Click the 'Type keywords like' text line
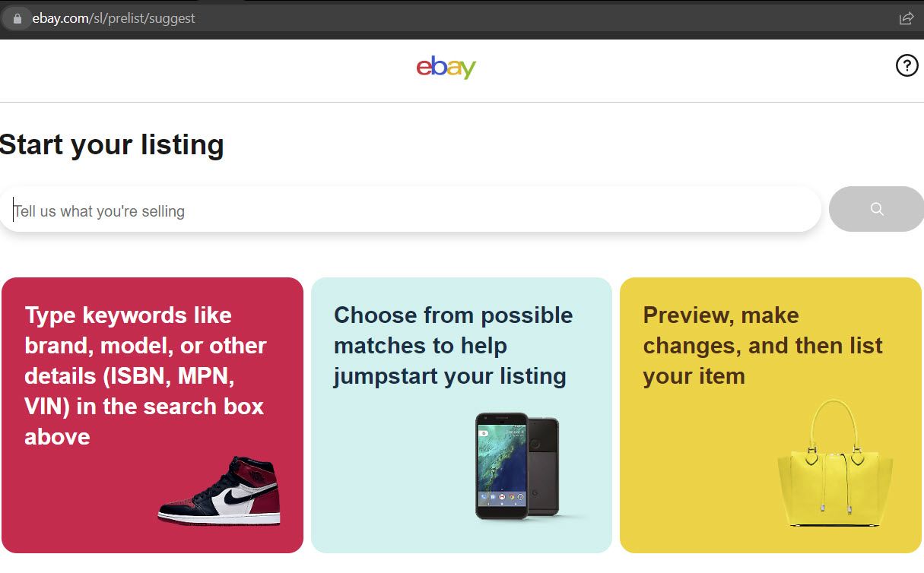Viewport: 924px width, 573px height. click(x=128, y=315)
